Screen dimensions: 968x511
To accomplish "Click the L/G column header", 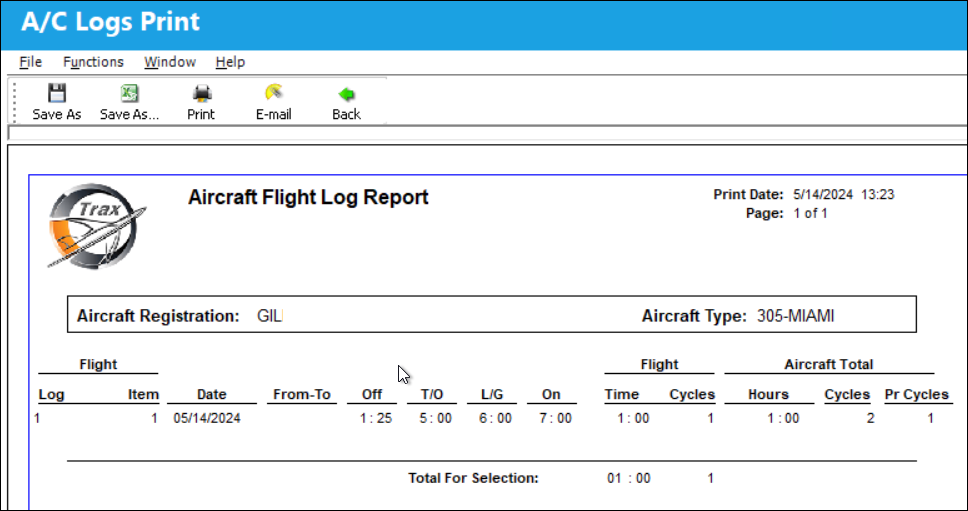I will click(492, 394).
